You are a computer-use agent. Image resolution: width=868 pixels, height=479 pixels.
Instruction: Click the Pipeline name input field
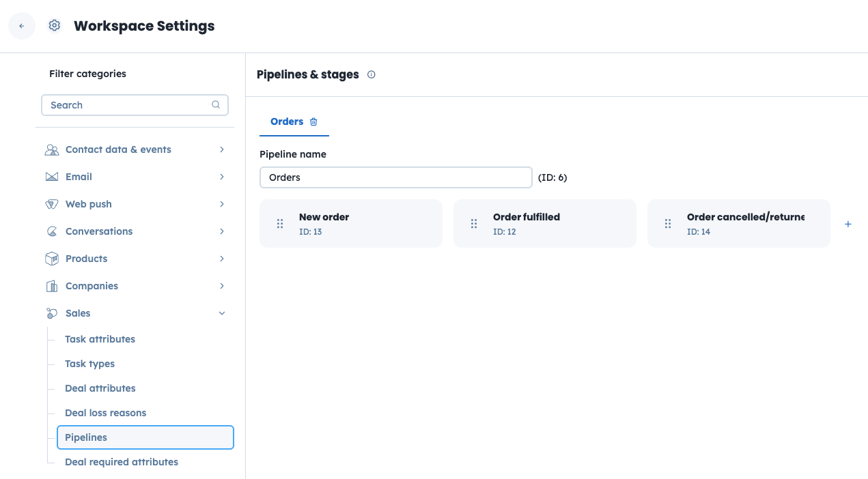396,177
